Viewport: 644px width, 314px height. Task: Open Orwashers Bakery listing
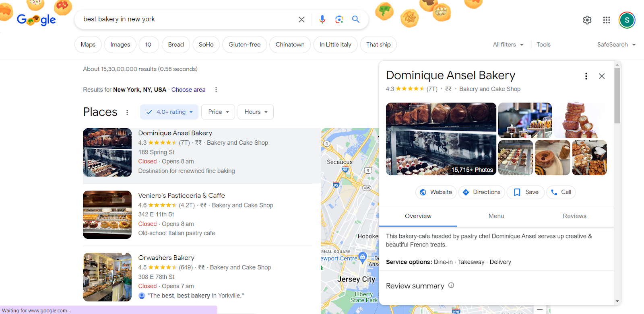166,258
